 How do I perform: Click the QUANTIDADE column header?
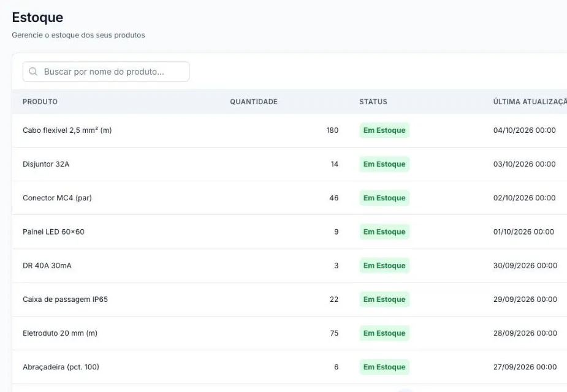(254, 102)
